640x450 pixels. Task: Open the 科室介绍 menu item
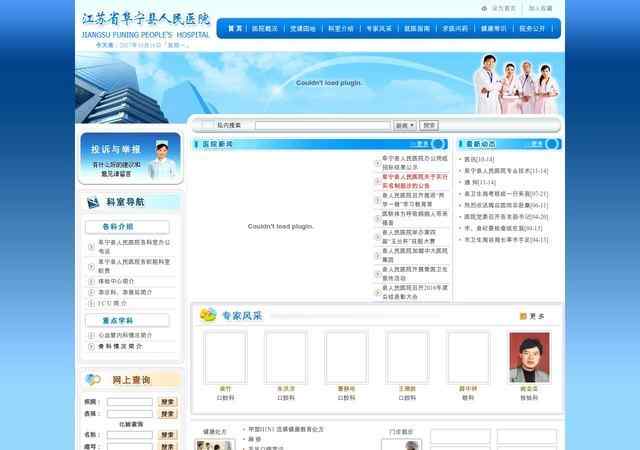340,29
